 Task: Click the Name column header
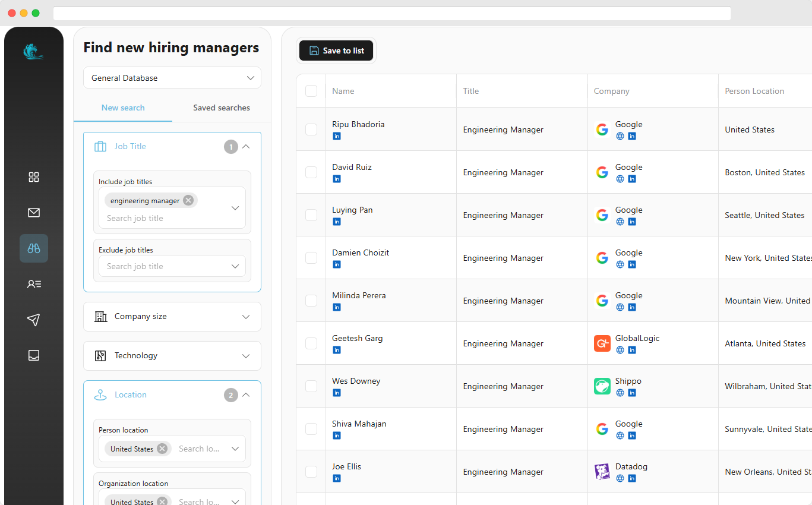coord(343,91)
